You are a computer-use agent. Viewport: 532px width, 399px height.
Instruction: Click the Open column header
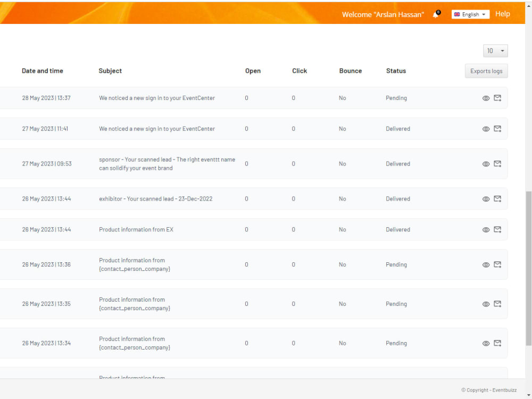(x=253, y=71)
